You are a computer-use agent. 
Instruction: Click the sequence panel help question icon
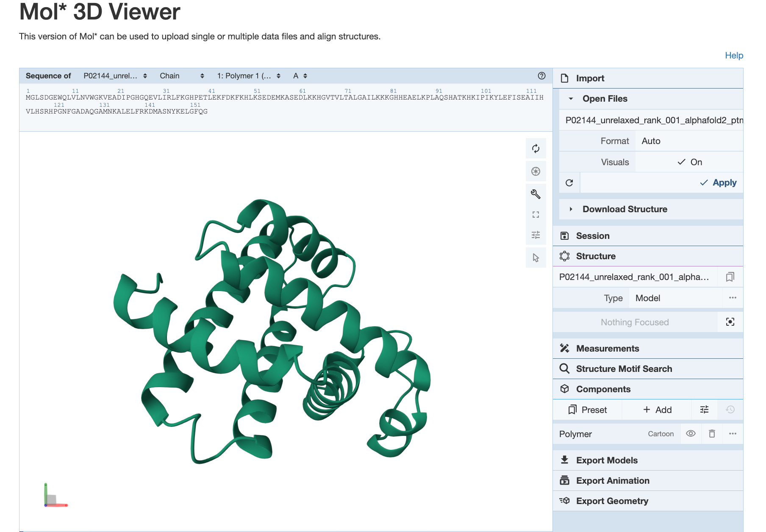(541, 76)
